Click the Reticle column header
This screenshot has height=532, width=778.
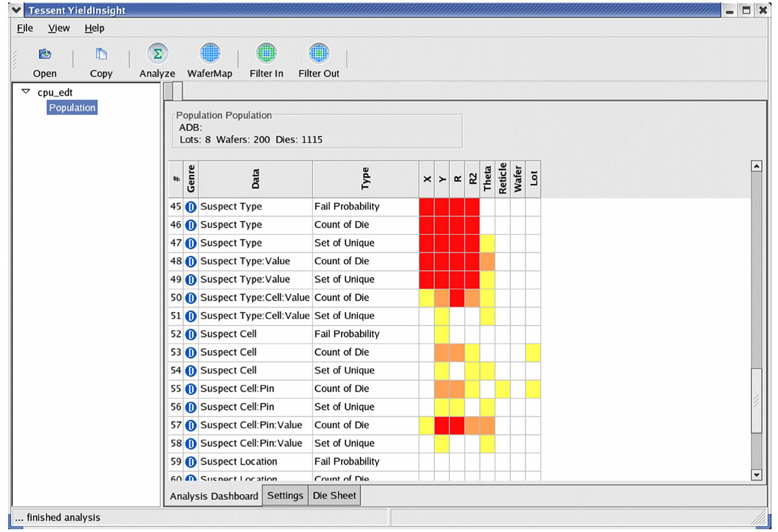[x=502, y=179]
